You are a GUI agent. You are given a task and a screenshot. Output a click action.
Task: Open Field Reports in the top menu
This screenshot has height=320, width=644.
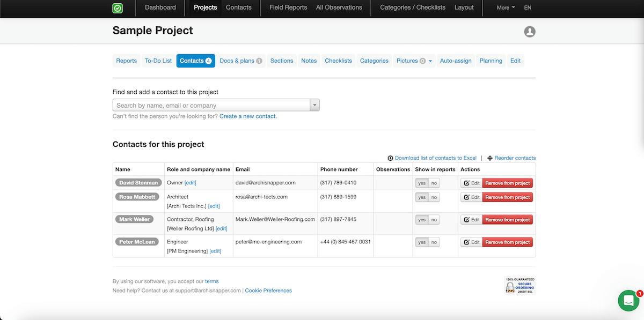point(288,8)
